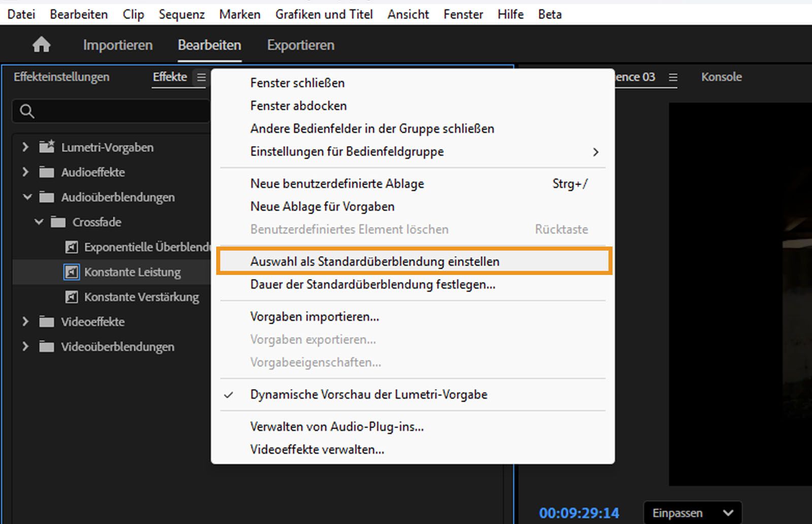Choose Andere Bedienfelder in der Gruppe schließen
Image resolution: width=812 pixels, height=524 pixels.
[413, 128]
